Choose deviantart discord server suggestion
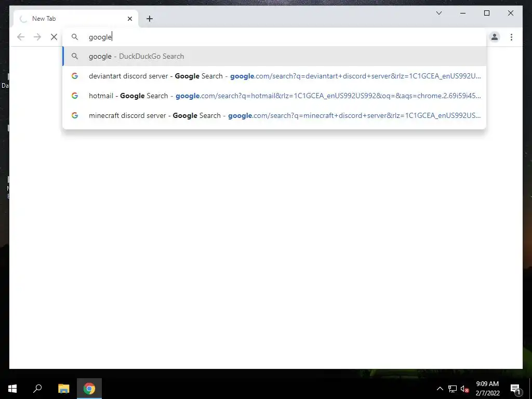532x399 pixels. (274, 76)
